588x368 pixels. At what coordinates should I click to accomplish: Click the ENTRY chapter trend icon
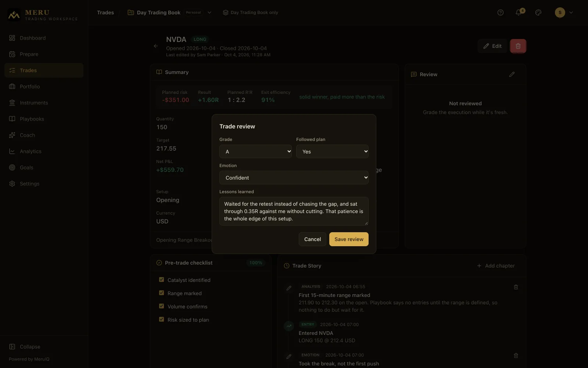pyautogui.click(x=289, y=326)
